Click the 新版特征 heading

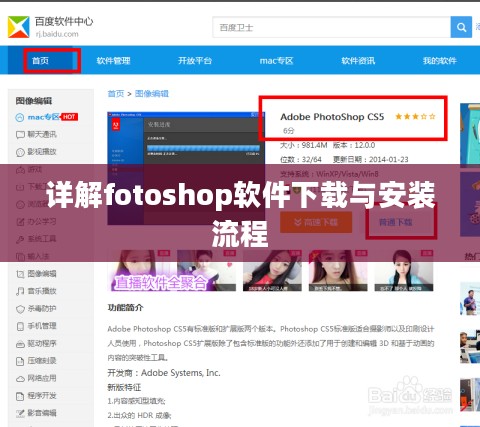[124, 387]
